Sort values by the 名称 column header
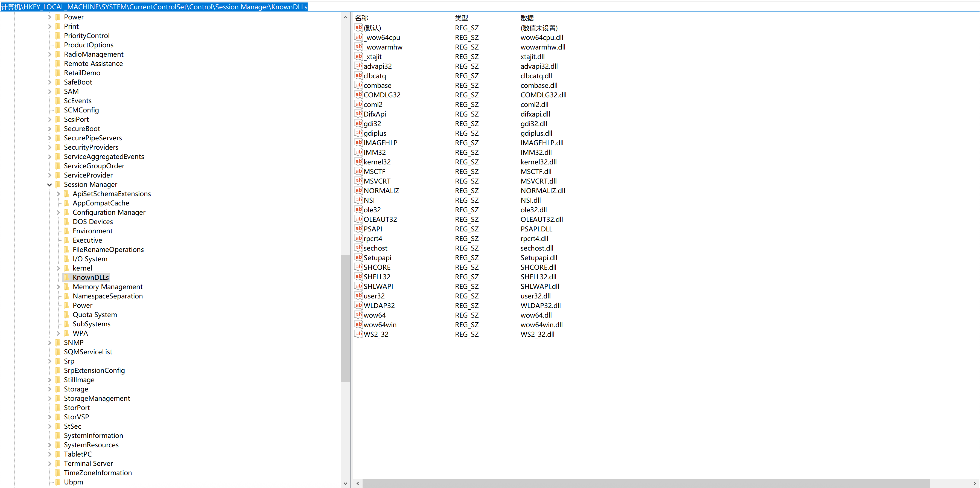980x488 pixels. point(361,18)
